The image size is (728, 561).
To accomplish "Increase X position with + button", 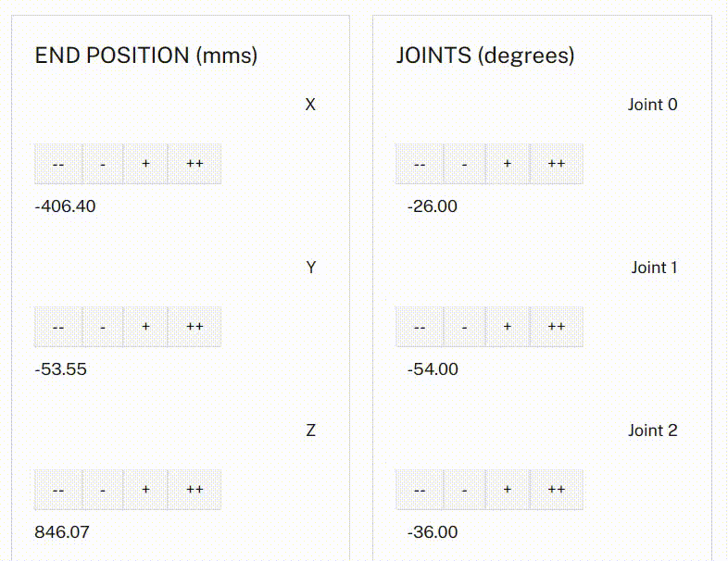I will click(x=145, y=164).
